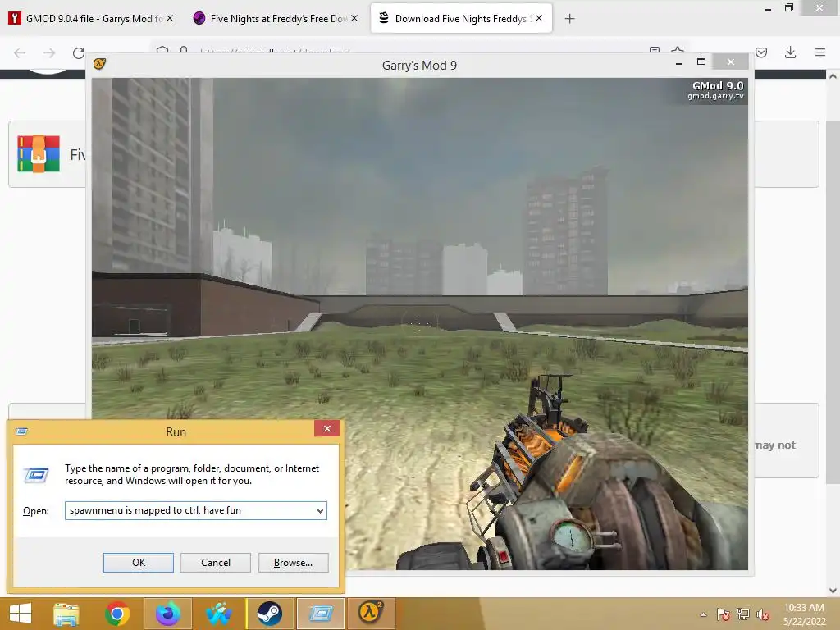Close the Five Nights at Freddy's Free Download tab
Image resolution: width=840 pixels, height=630 pixels.
click(354, 18)
